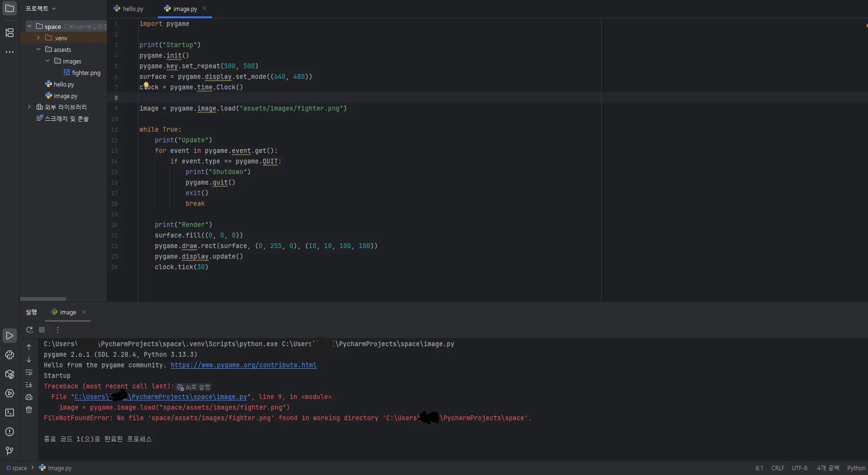Rerun the image run configuration
Image resolution: width=868 pixels, height=475 pixels.
[29, 330]
